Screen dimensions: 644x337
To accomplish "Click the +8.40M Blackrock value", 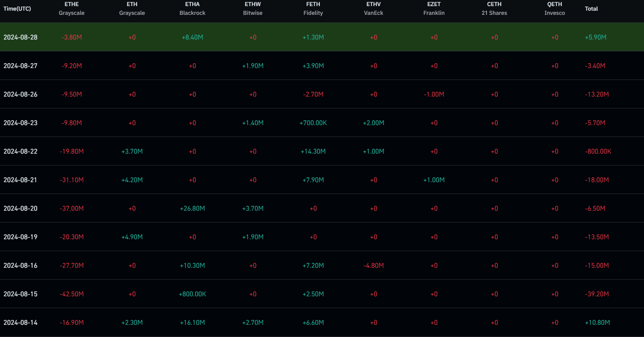I will click(192, 37).
